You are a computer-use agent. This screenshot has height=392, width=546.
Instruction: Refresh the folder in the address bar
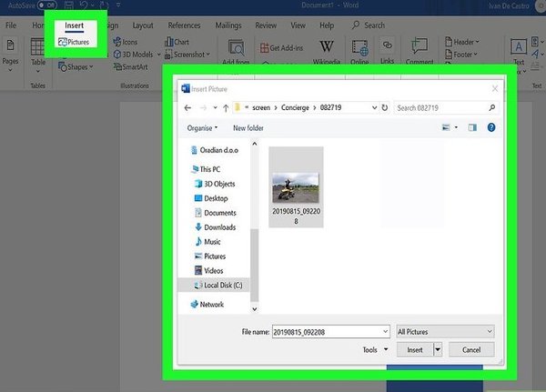click(385, 108)
